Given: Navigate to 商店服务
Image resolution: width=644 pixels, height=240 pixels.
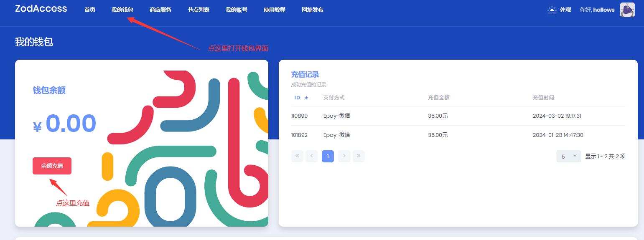Looking at the screenshot, I should tap(160, 10).
